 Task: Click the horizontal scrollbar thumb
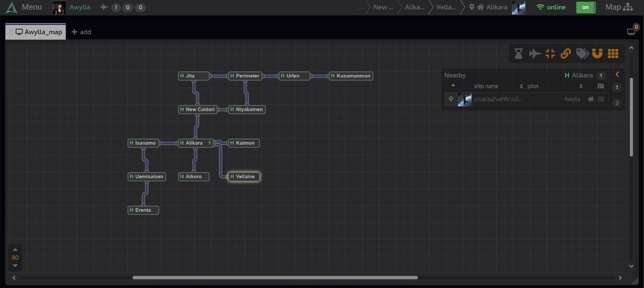[275, 277]
